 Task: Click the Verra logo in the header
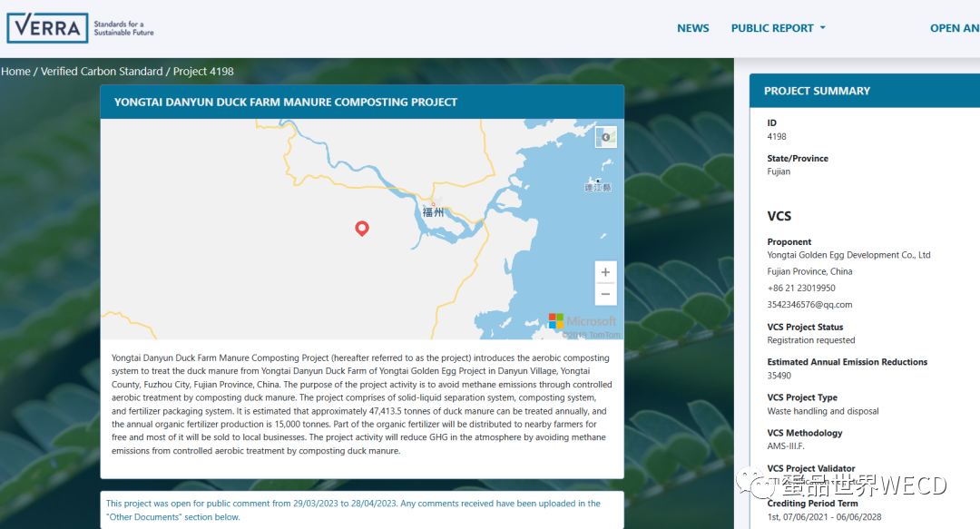click(81, 28)
